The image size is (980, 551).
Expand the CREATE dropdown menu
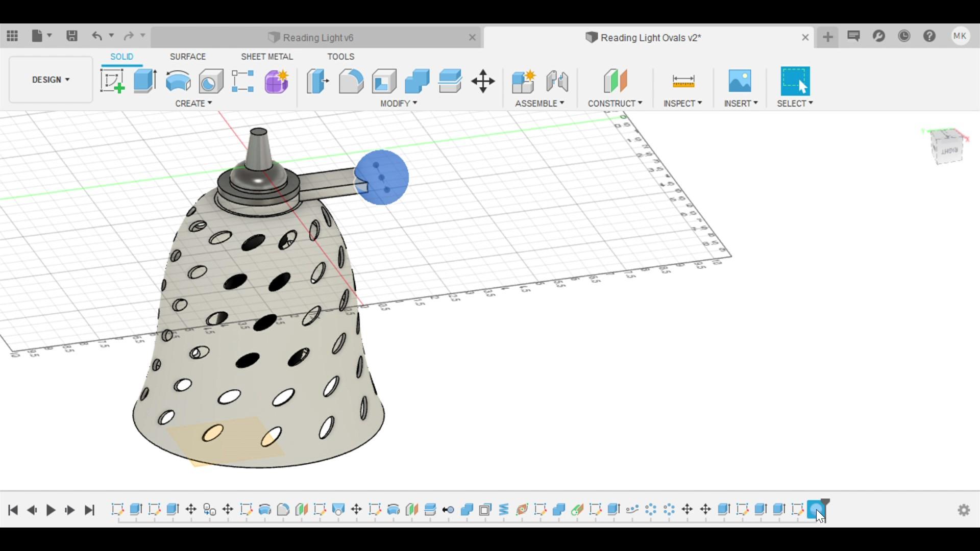click(193, 103)
